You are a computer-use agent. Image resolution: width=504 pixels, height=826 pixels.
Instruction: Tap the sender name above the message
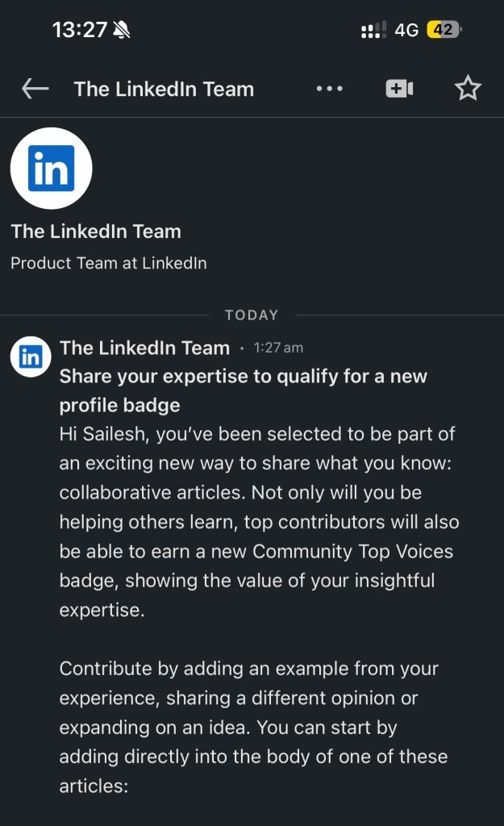[144, 348]
